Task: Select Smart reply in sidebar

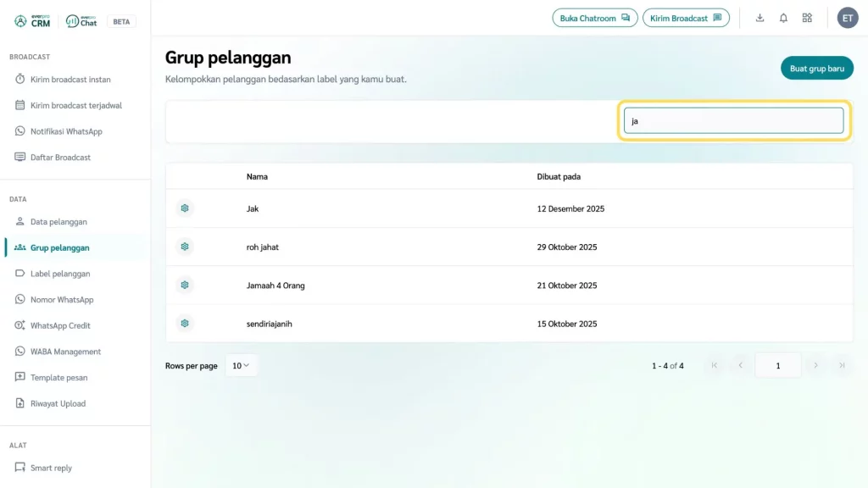Action: tap(51, 468)
